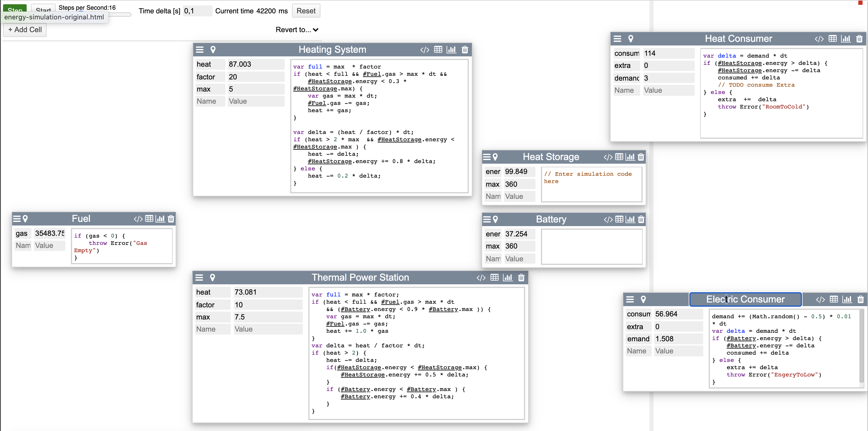Click the Time delta input field
The height and width of the screenshot is (431, 868).
[x=197, y=11]
